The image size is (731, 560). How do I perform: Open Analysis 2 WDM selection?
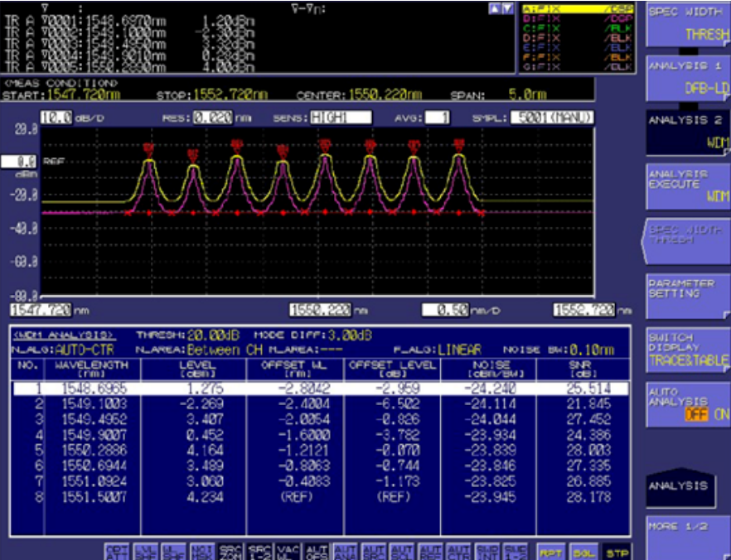click(687, 132)
